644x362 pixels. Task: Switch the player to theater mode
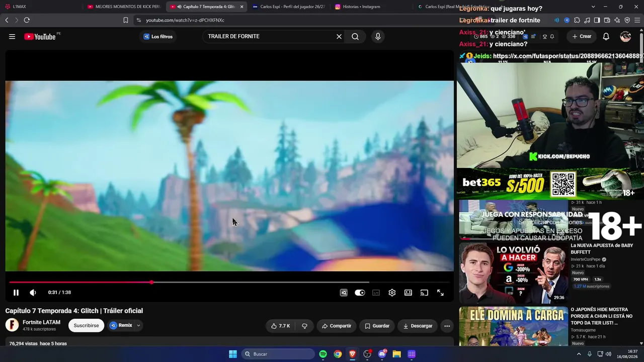tap(408, 293)
